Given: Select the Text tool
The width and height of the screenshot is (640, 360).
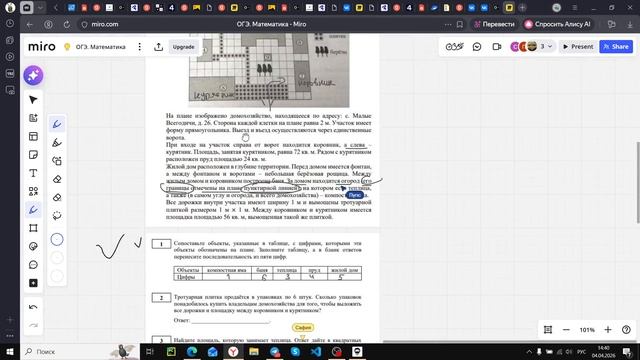Looking at the screenshot, I should pos(33,173).
